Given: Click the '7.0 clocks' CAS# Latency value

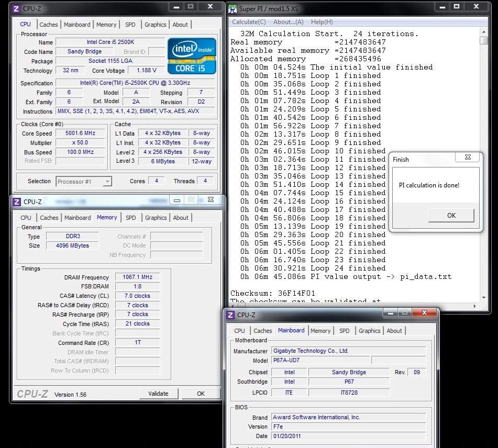Looking at the screenshot, I should (138, 296).
